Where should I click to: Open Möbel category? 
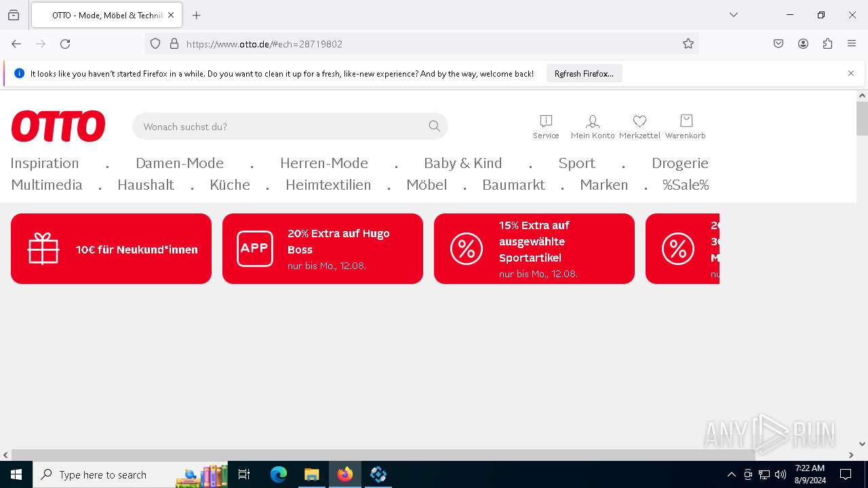[427, 185]
